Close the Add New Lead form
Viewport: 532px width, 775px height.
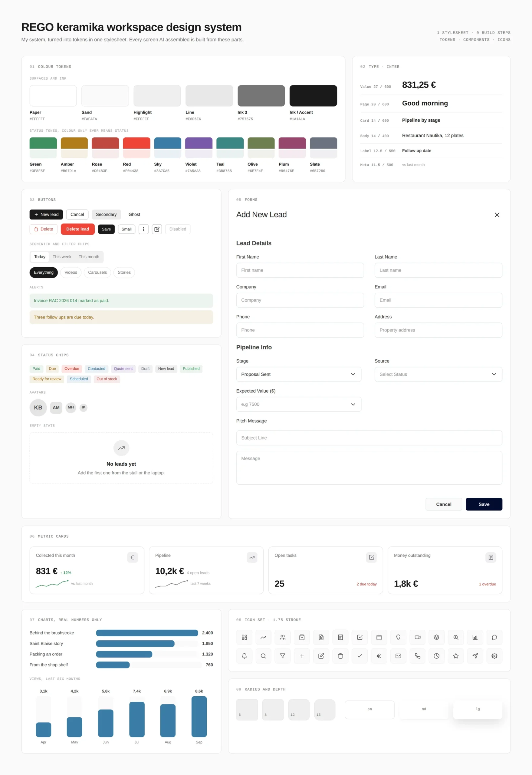pyautogui.click(x=497, y=215)
